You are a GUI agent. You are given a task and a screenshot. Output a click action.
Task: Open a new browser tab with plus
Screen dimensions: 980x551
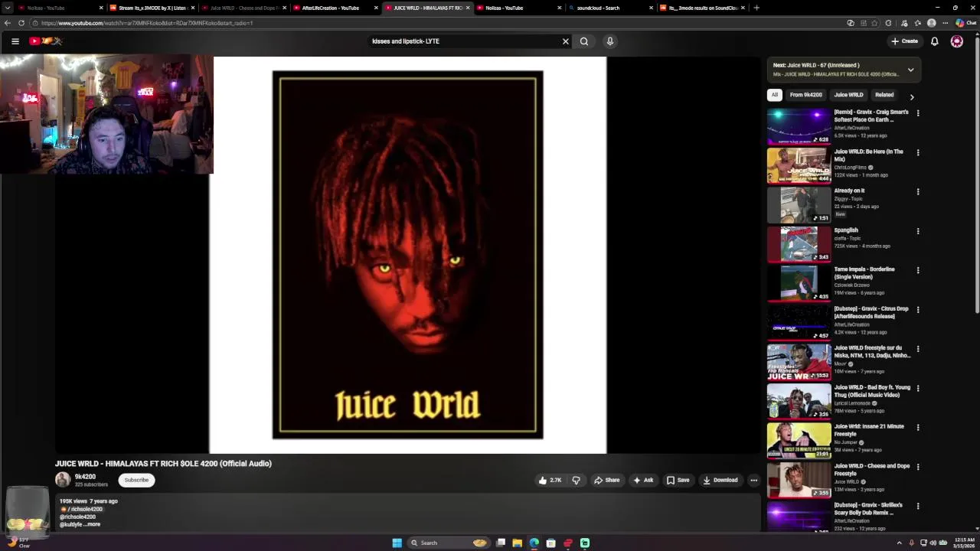[x=756, y=8]
